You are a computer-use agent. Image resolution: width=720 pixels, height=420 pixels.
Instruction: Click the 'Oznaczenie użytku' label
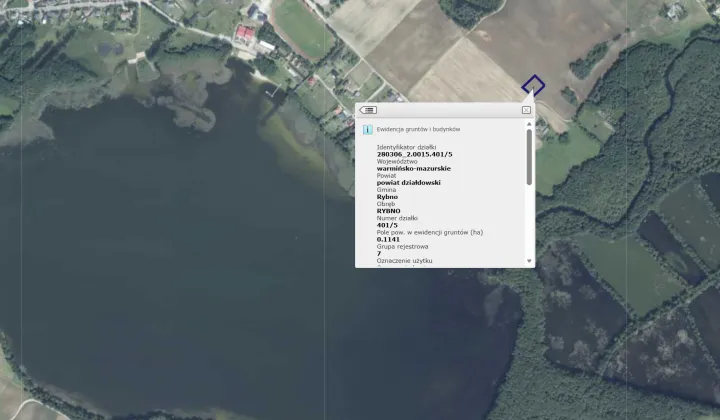click(x=405, y=261)
